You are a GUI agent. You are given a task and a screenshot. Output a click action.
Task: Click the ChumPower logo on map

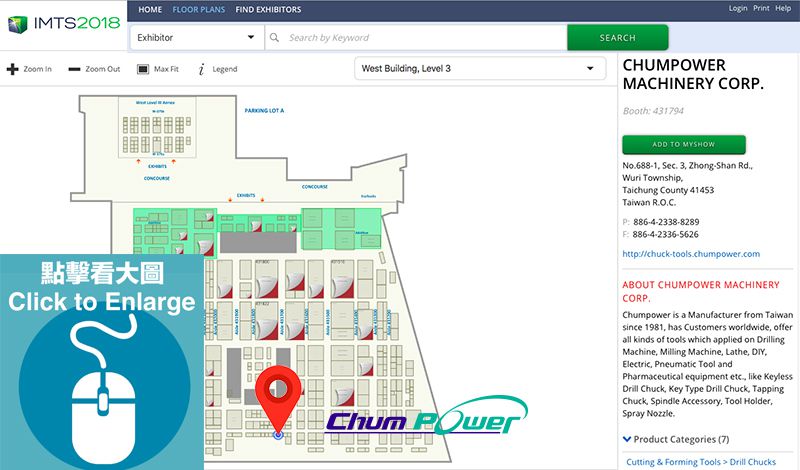427,415
